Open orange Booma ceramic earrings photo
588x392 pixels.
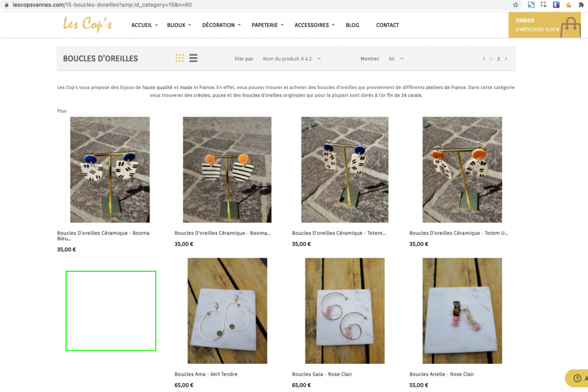(x=227, y=170)
